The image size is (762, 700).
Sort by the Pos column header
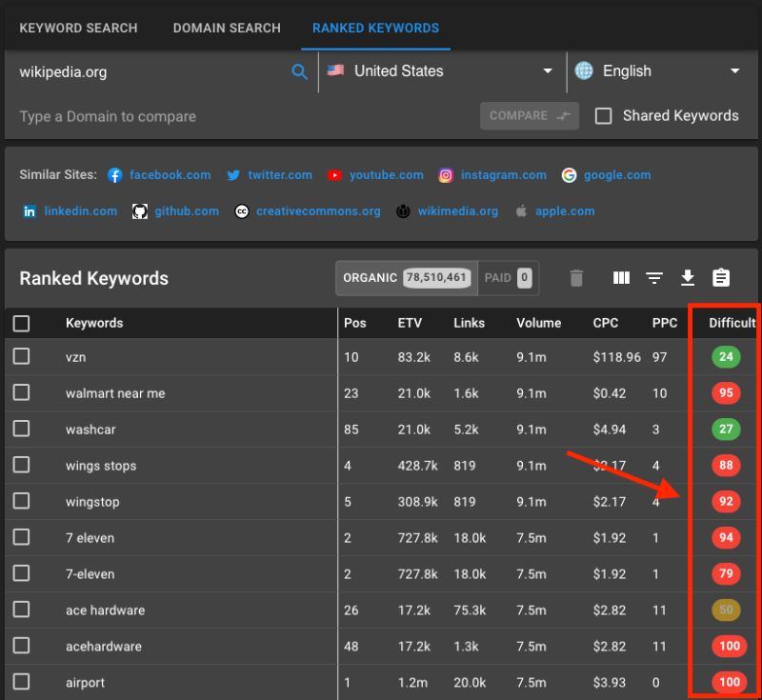[x=354, y=324]
